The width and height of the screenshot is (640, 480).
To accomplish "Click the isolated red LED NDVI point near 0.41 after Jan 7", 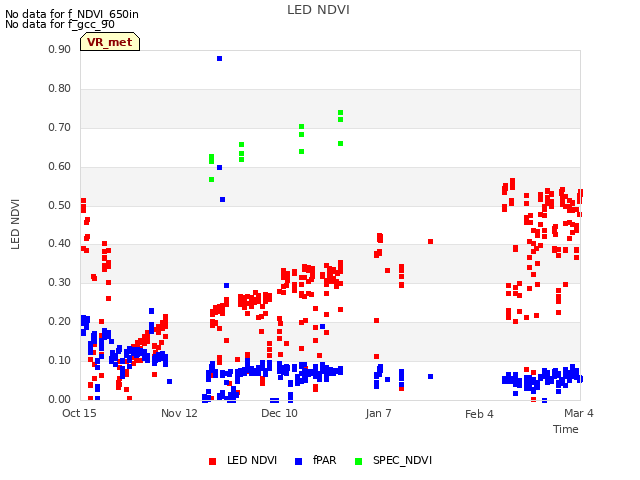I will click(x=431, y=242).
